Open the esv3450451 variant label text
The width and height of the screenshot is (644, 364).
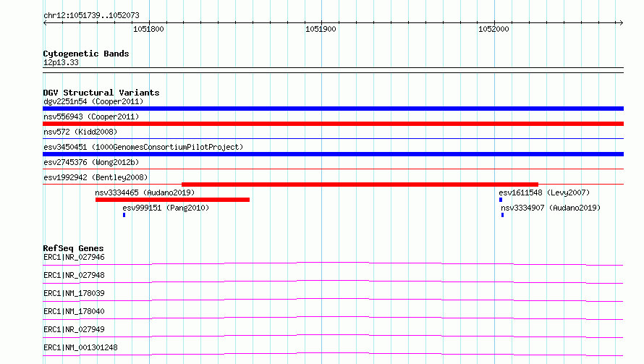143,147
